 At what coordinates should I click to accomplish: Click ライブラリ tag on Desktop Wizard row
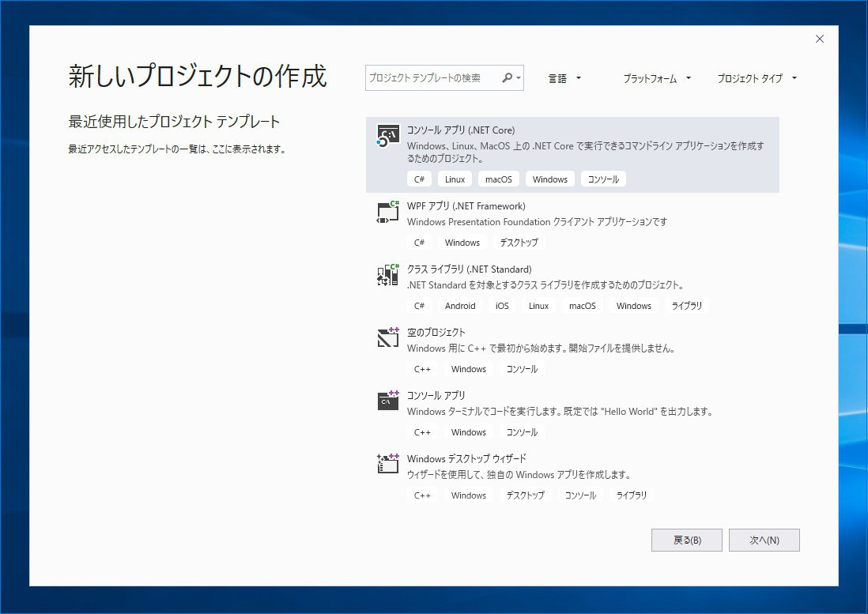631,495
